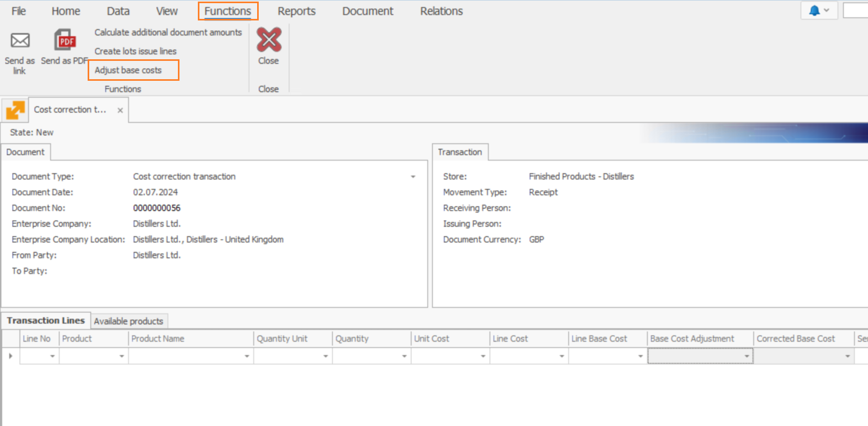This screenshot has width=868, height=426.
Task: Click the Quantity Unit column header
Action: (293, 338)
